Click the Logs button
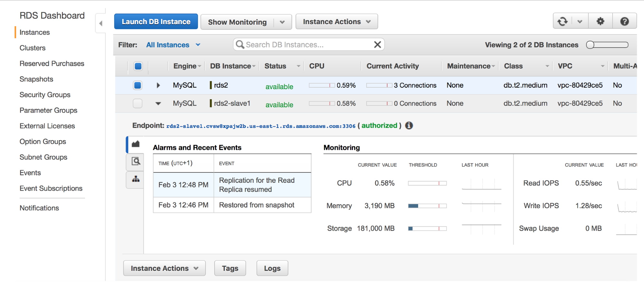This screenshot has height=282, width=644. [x=272, y=268]
